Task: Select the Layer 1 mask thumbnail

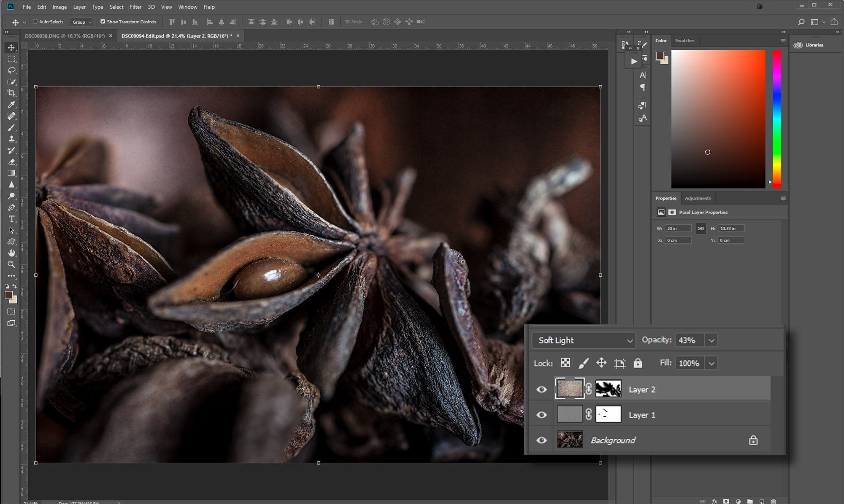Action: click(x=608, y=415)
